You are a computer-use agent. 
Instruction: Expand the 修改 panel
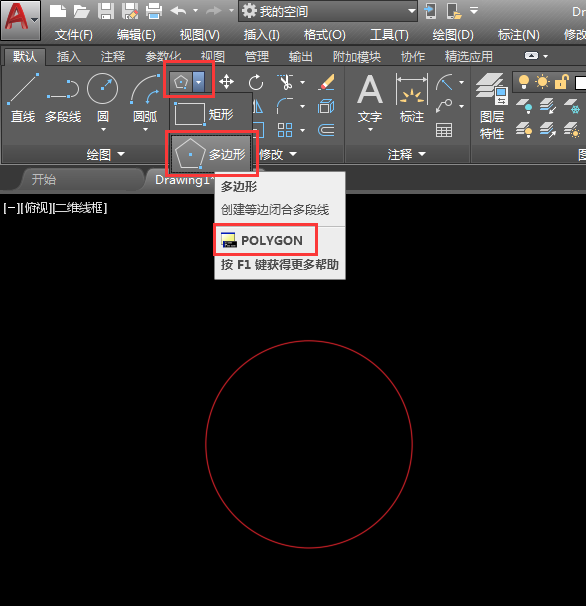click(278, 155)
